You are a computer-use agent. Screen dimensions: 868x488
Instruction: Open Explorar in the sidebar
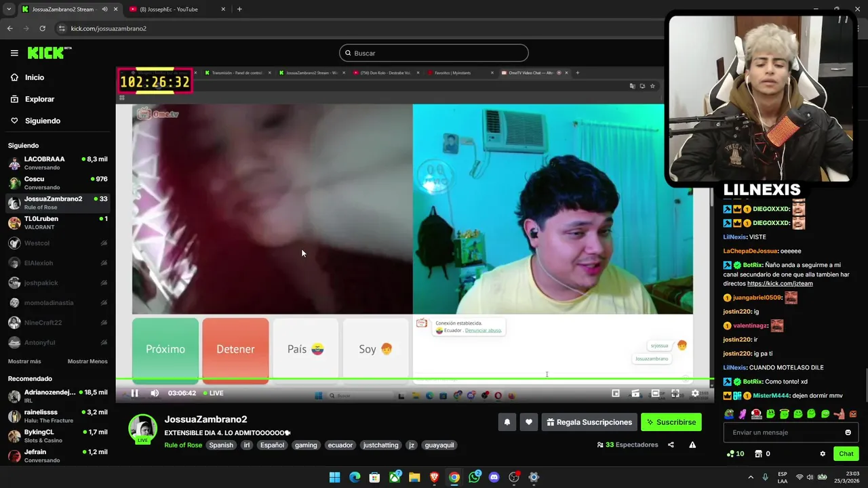click(32, 99)
